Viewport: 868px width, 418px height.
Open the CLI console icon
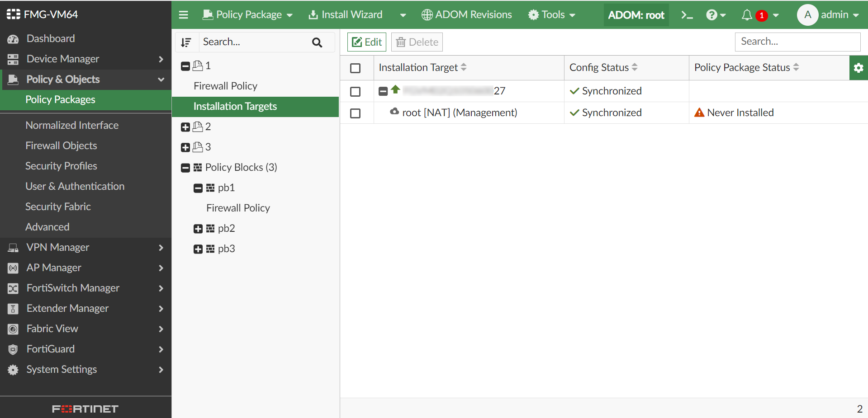click(687, 14)
